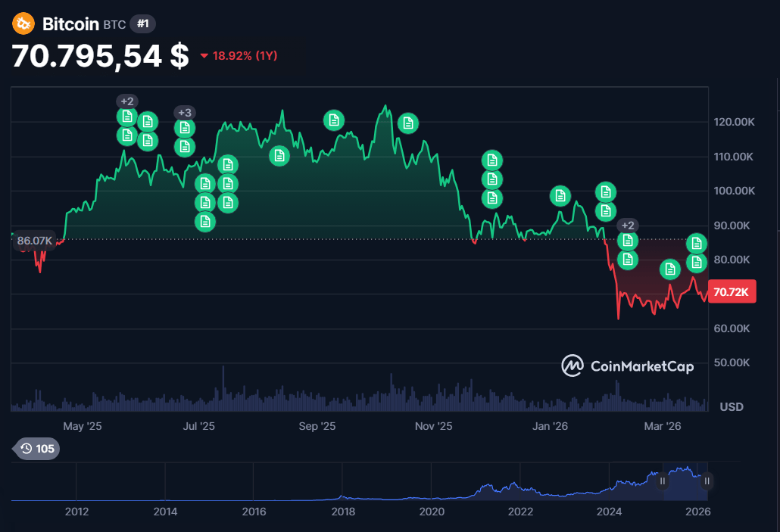780x532 pixels.
Task: Open the upper news marker of Feb '26 pair near 100.00K
Action: [606, 192]
